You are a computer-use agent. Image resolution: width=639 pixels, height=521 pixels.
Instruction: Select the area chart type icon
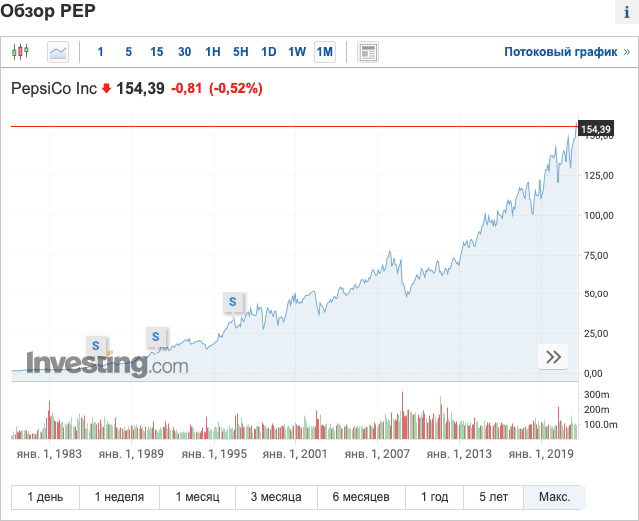[x=58, y=51]
